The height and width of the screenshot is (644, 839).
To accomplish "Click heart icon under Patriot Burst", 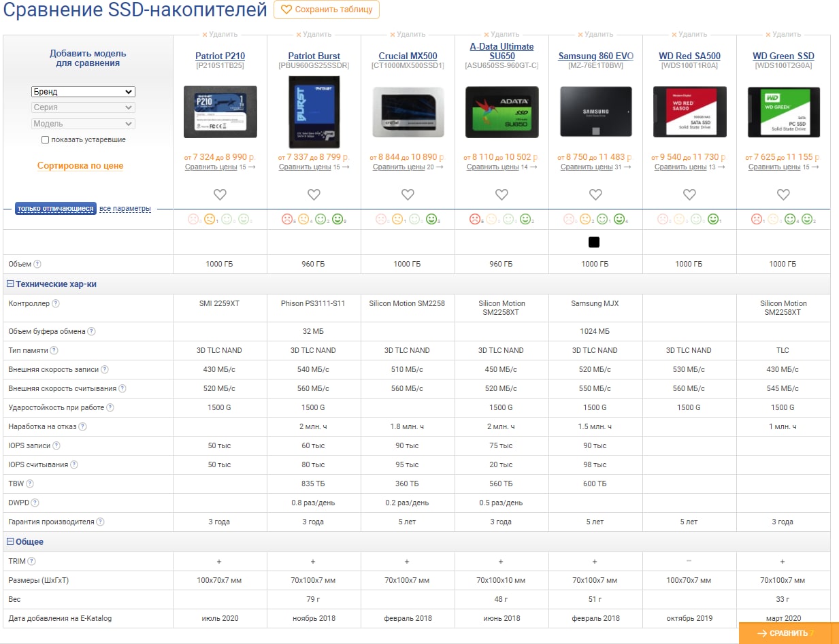I will pyautogui.click(x=314, y=194).
